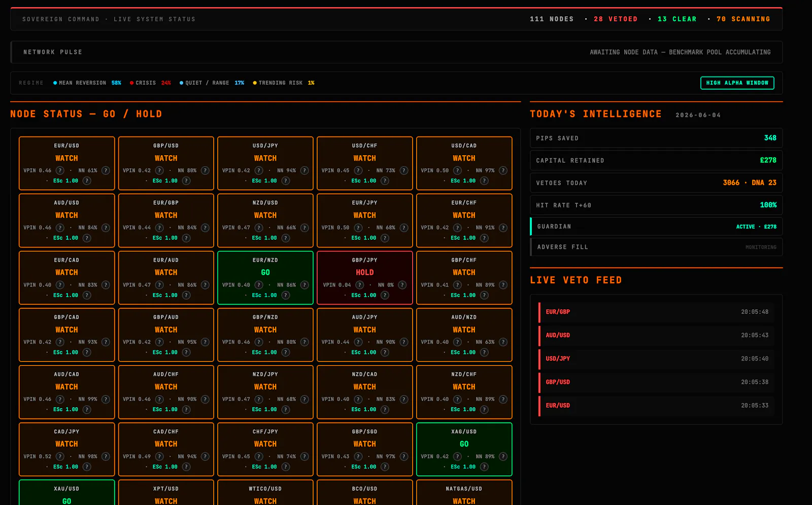Click NN 99% help icon in AUD/CAD card
Viewport: 812px width, 505px height.
point(106,399)
